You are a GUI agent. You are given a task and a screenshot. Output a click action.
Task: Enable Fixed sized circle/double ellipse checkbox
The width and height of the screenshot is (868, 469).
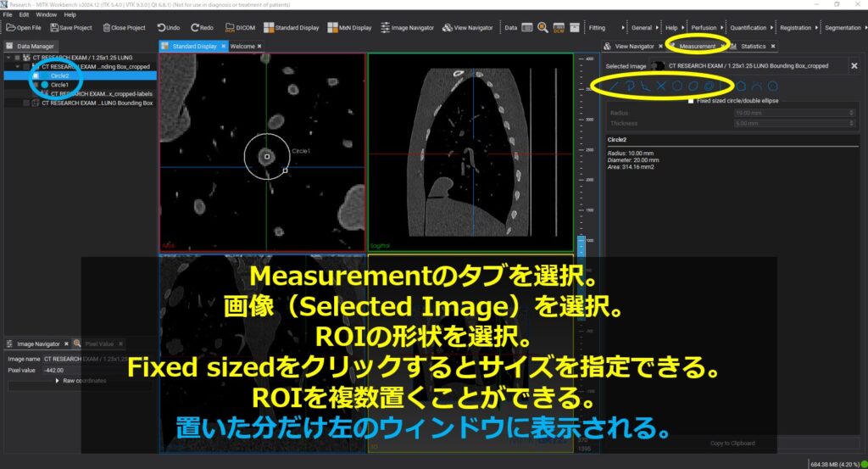click(x=691, y=101)
